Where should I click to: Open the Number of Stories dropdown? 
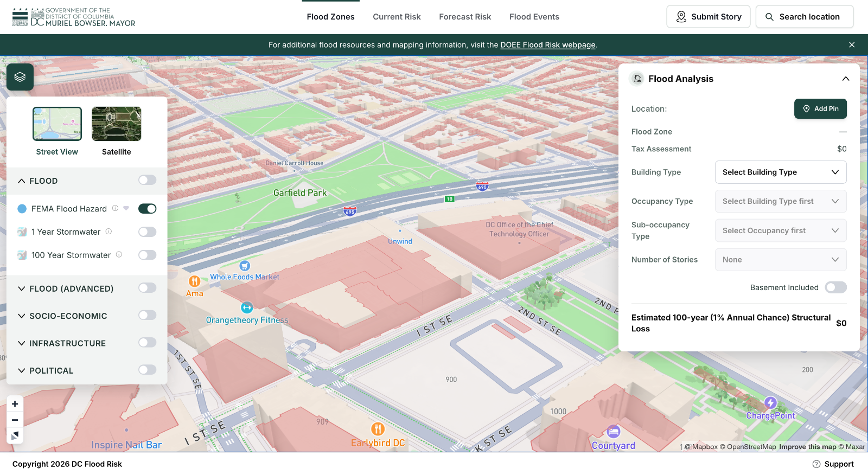point(781,260)
